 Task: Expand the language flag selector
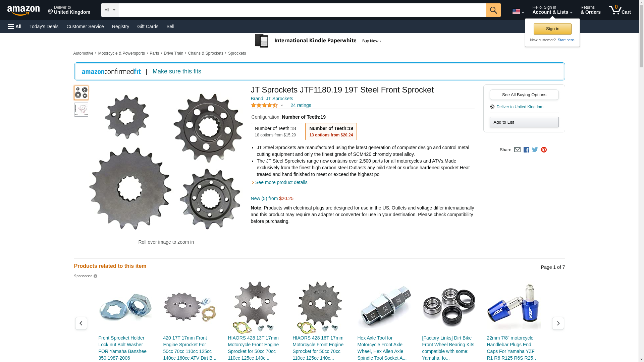coord(518,12)
